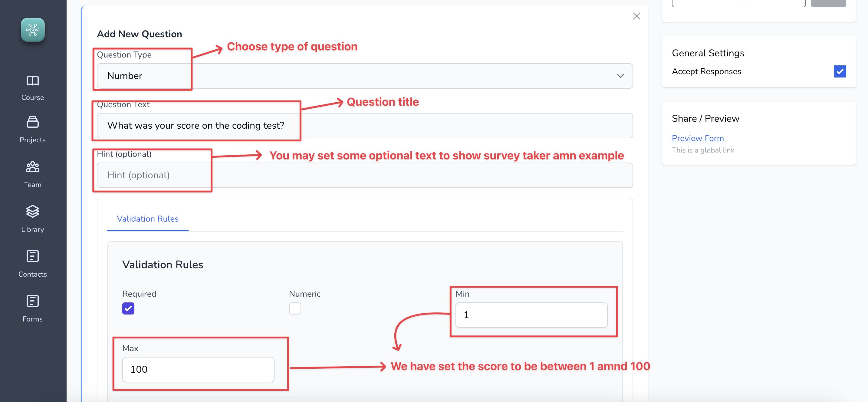Viewport: 868px width, 402px height.
Task: Open the Forms sidebar icon
Action: point(33,301)
